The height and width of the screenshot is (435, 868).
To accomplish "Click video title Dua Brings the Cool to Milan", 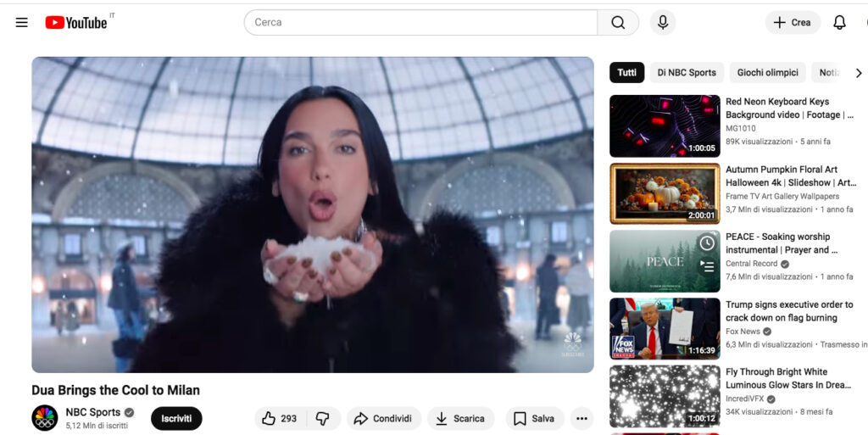I will click(x=115, y=390).
